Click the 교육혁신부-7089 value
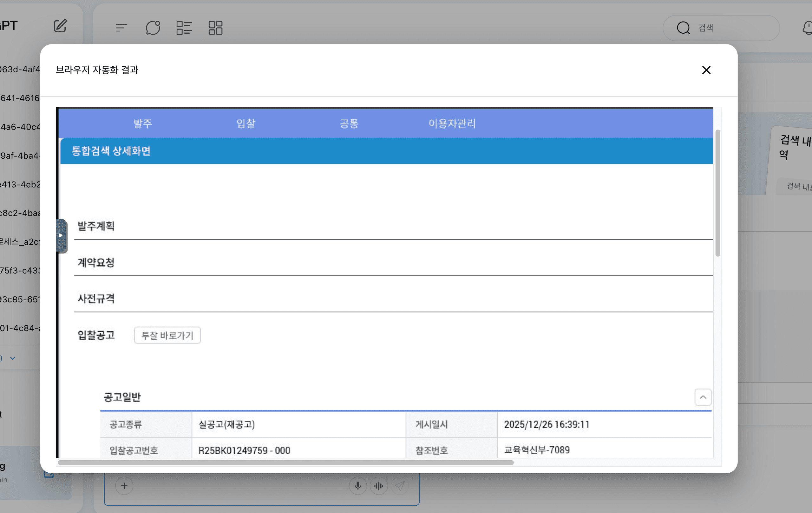 pos(536,450)
